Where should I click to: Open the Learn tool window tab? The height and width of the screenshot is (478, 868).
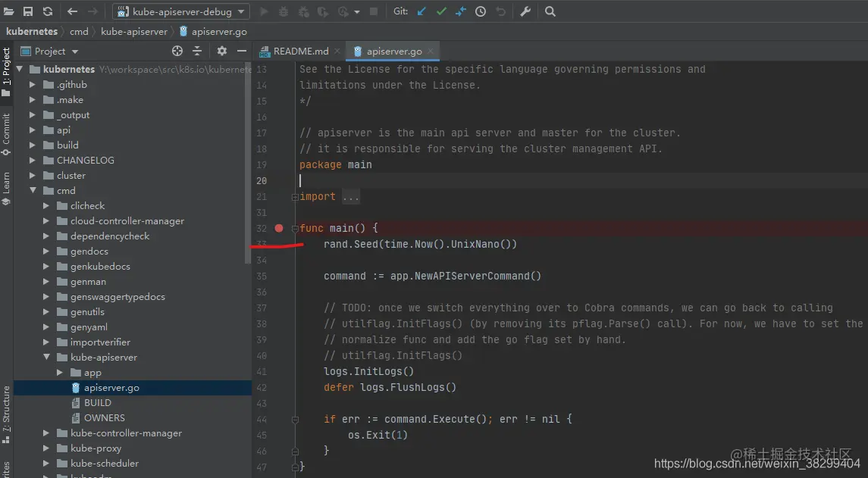coord(6,189)
